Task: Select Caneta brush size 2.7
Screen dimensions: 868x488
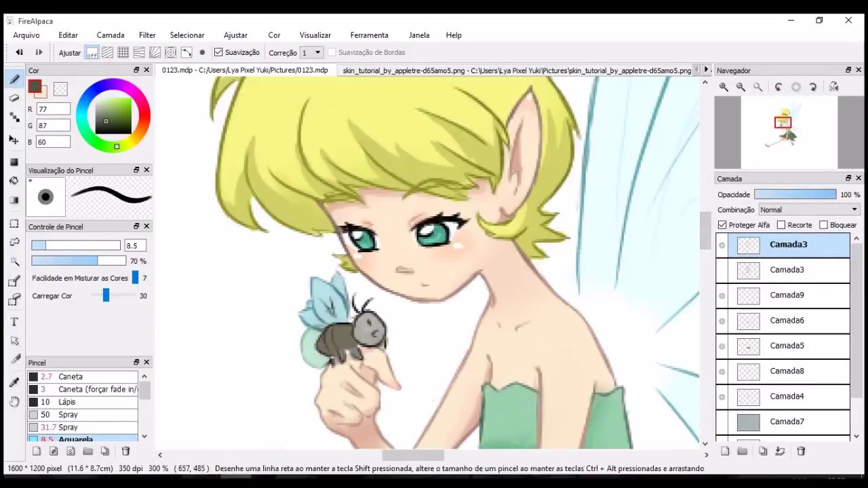Action: (x=83, y=377)
